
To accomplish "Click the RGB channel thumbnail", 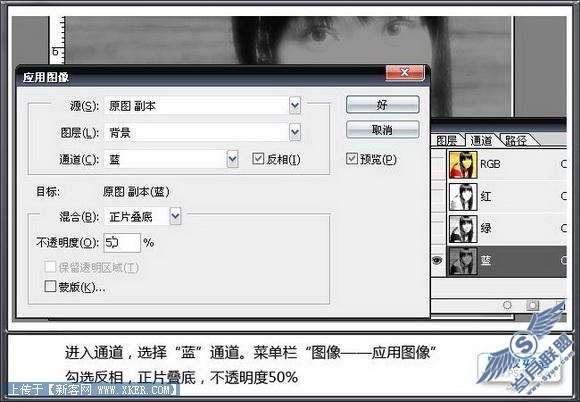I will tap(463, 165).
